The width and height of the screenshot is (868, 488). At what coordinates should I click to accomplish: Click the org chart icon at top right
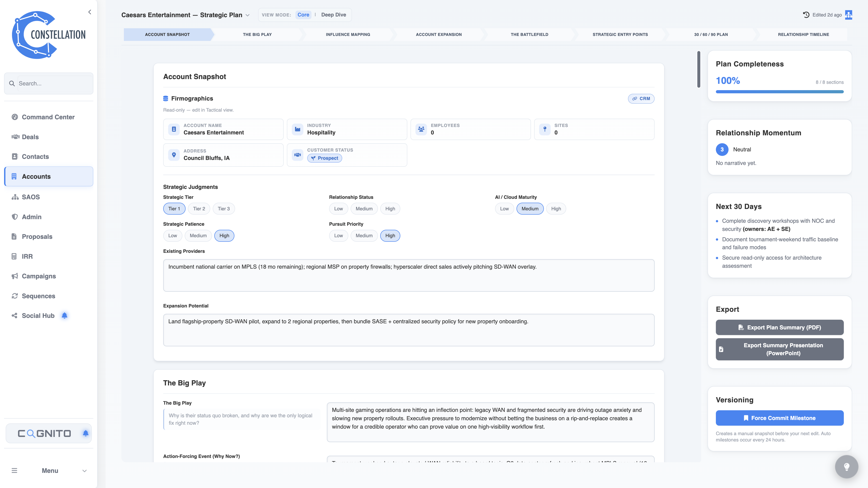[849, 15]
